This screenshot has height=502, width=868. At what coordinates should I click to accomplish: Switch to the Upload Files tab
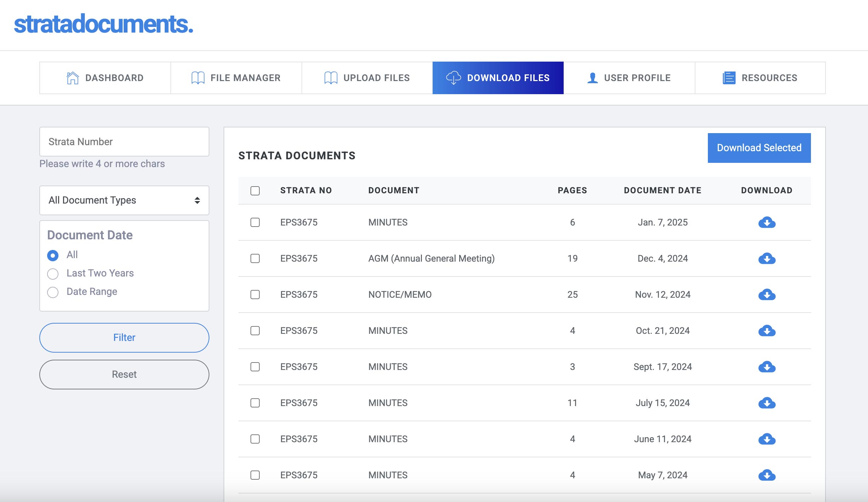367,78
